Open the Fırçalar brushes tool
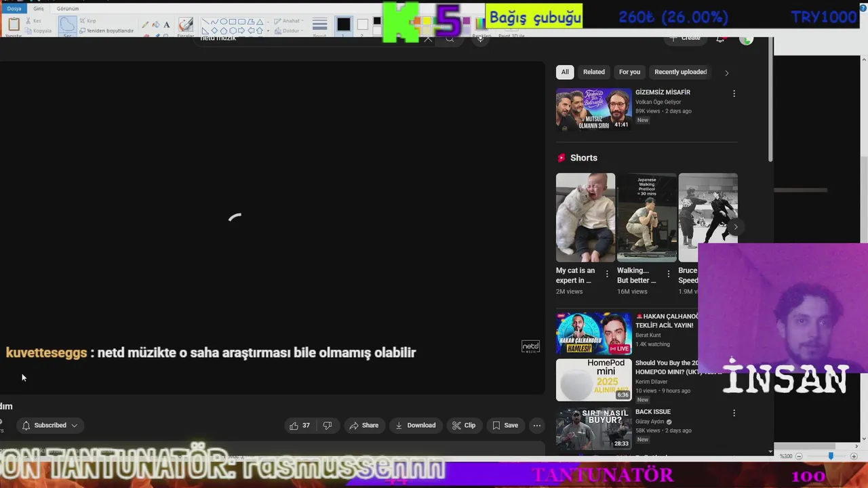Image resolution: width=868 pixels, height=488 pixels. (186, 26)
